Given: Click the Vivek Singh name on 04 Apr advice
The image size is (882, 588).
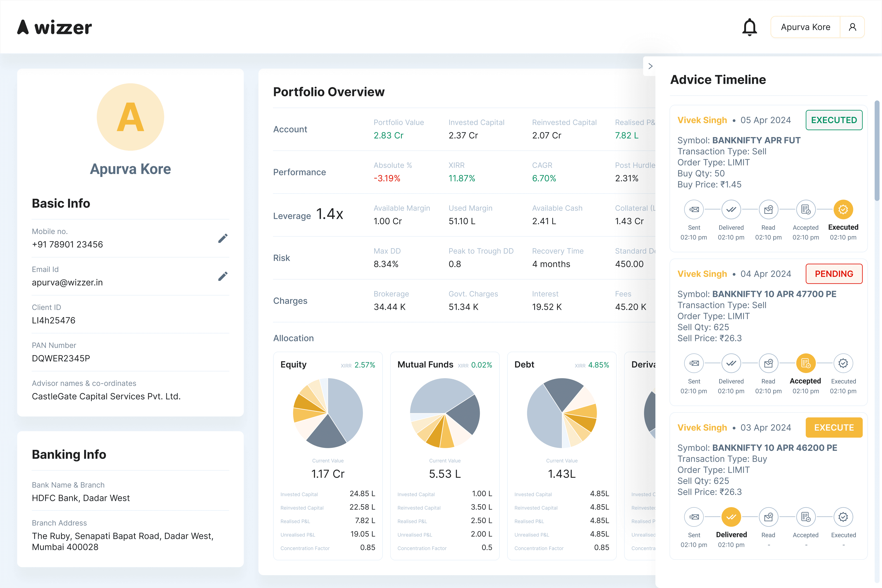Looking at the screenshot, I should [702, 274].
